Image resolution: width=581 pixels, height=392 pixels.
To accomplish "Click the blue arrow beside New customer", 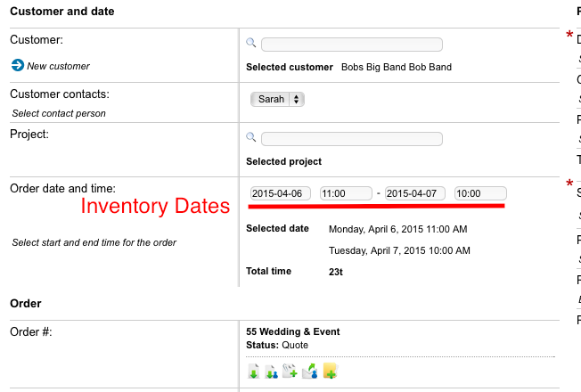I will click(18, 65).
